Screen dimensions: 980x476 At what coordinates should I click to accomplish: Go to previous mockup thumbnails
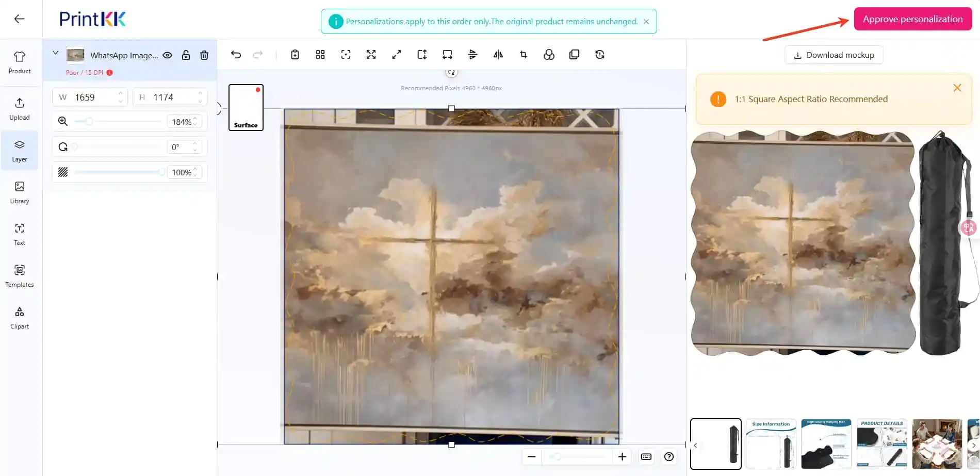click(x=695, y=445)
